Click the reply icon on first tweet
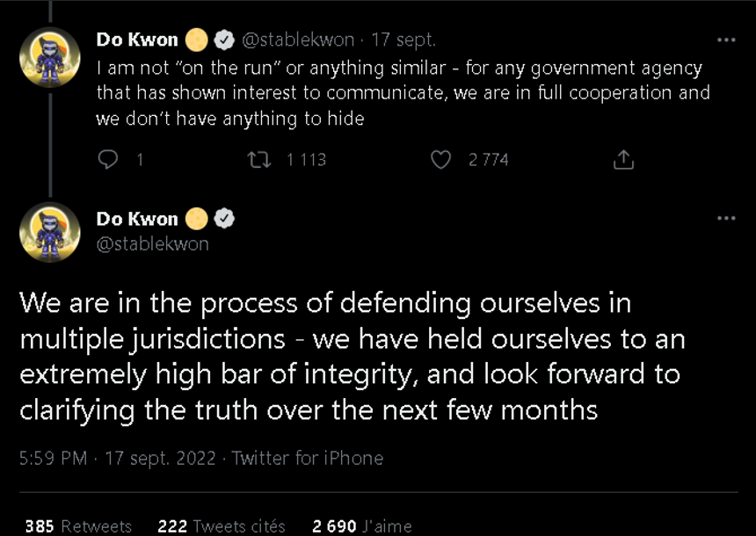 [x=108, y=159]
